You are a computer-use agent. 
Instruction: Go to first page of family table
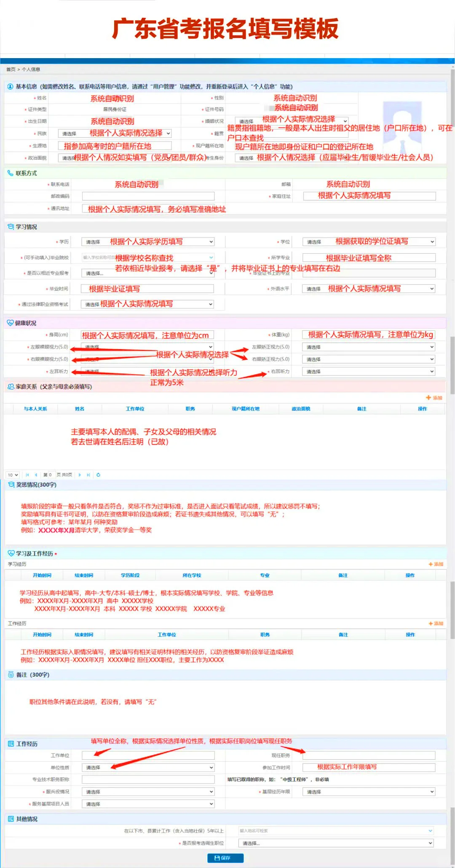(27, 475)
